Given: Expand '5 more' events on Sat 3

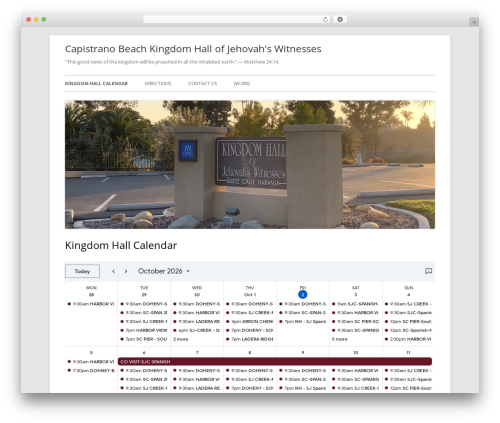Looking at the screenshot, I should point(340,339).
